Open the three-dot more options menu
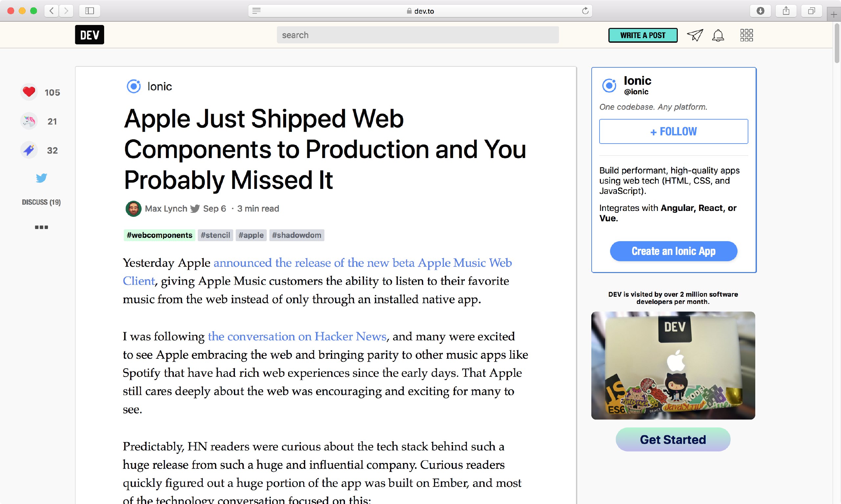841x504 pixels. (x=41, y=227)
